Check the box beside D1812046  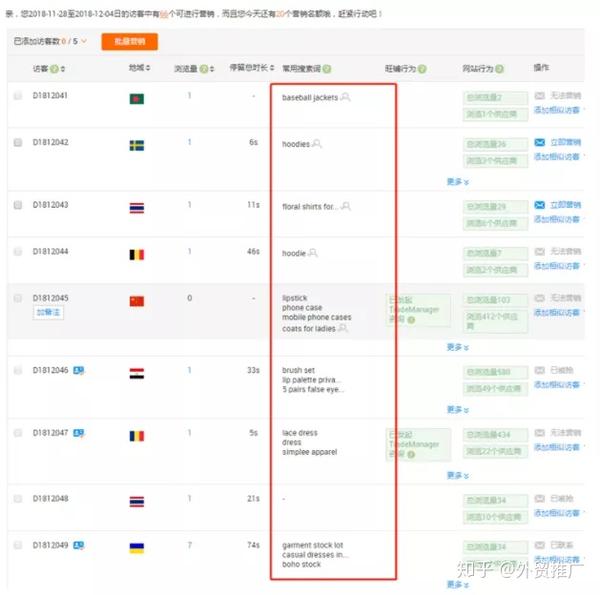(x=18, y=370)
